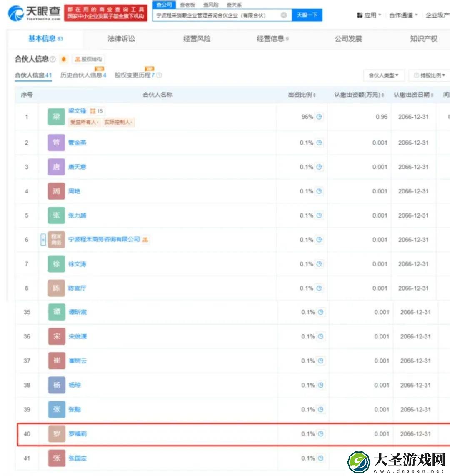Open the 合伙人类型 filter dropdown
450x476 pixels.
pyautogui.click(x=384, y=75)
